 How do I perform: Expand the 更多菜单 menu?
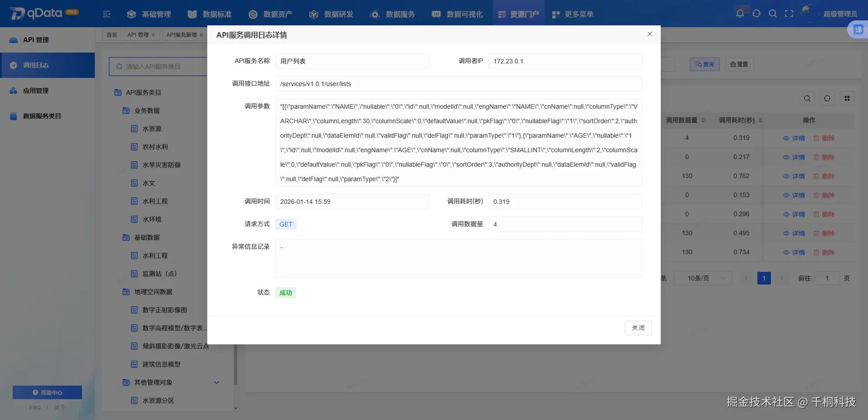tap(573, 14)
